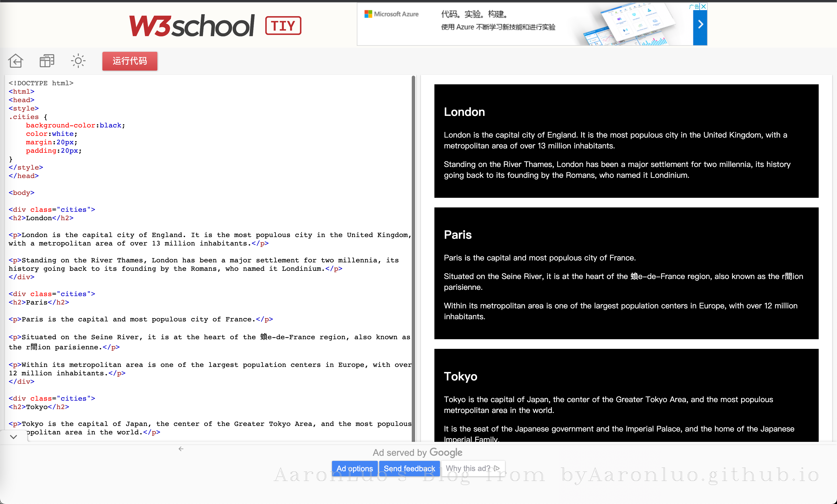This screenshot has width=837, height=504.
Task: Click the <h2>Paris</h2> code line
Action: pyautogui.click(x=39, y=302)
